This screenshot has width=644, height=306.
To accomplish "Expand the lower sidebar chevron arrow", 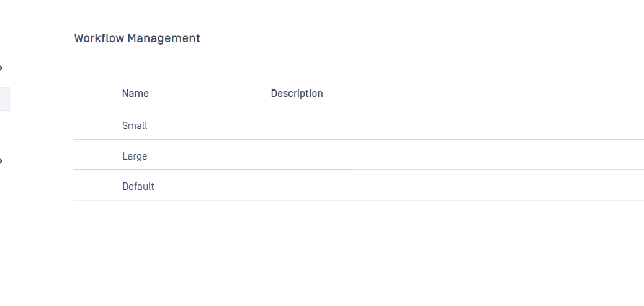I will pos(1,161).
